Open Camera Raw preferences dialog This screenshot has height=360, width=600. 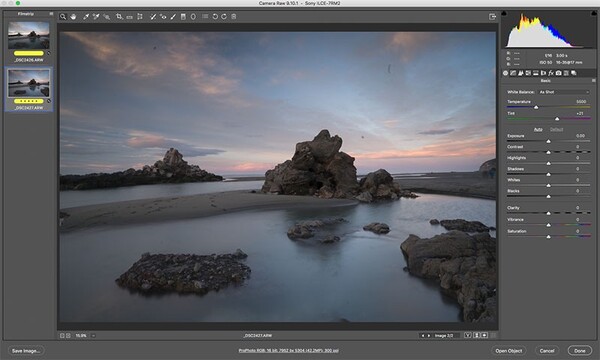pyautogui.click(x=205, y=17)
